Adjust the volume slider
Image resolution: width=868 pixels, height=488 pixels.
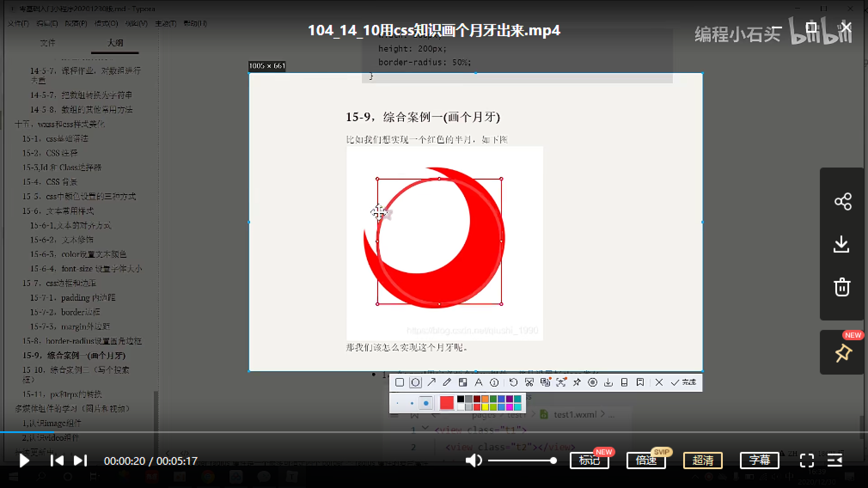[x=522, y=461]
